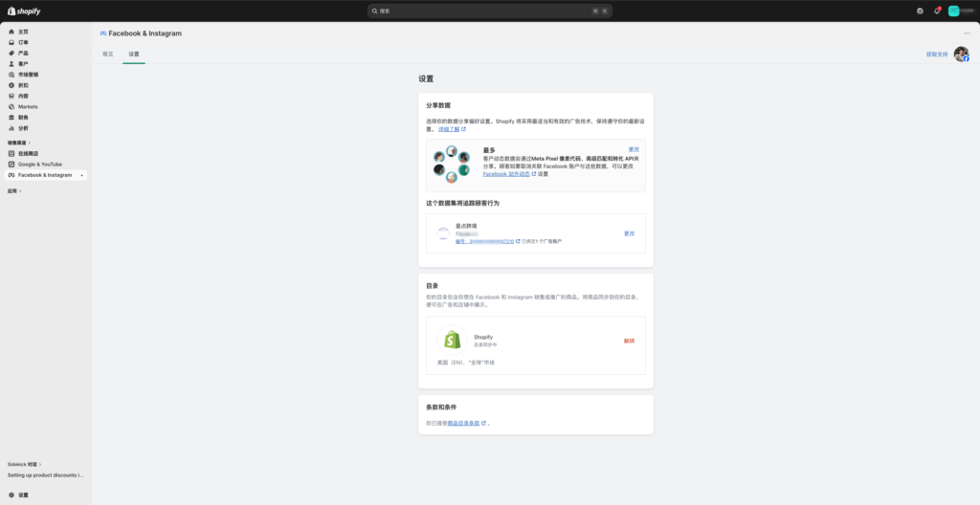Viewport: 980px width, 505px height.
Task: Switch to the 概览 overview tab
Action: pyautogui.click(x=107, y=54)
